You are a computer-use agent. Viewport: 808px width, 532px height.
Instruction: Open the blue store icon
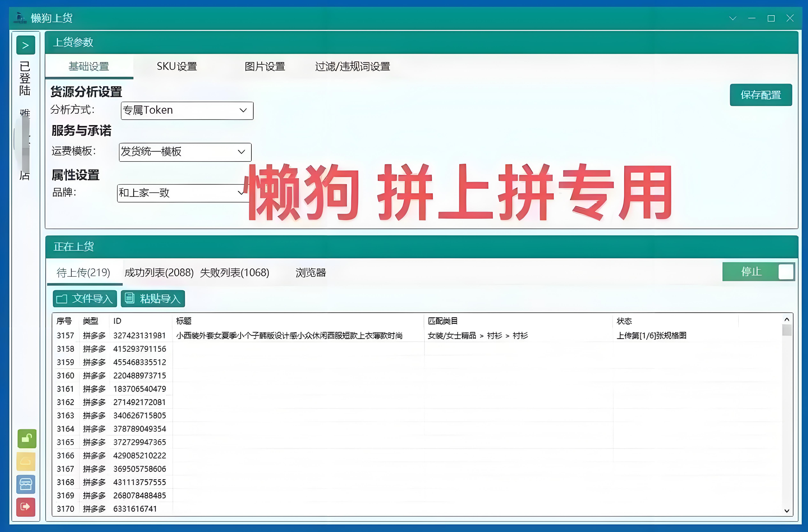tap(26, 484)
